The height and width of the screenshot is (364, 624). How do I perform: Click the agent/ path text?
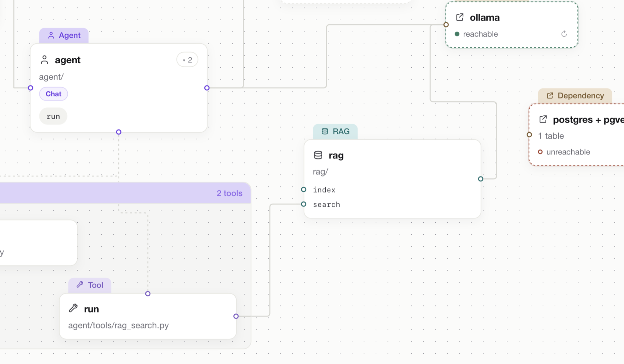(x=51, y=77)
